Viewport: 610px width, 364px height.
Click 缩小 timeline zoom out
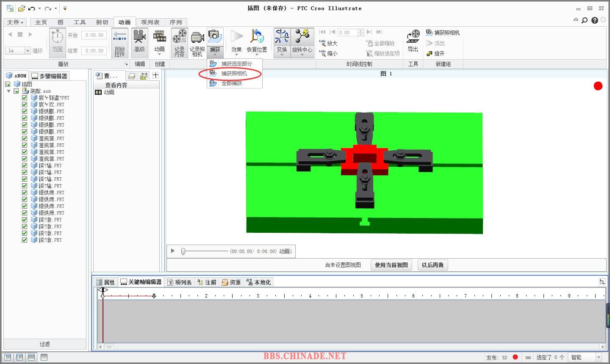click(328, 53)
